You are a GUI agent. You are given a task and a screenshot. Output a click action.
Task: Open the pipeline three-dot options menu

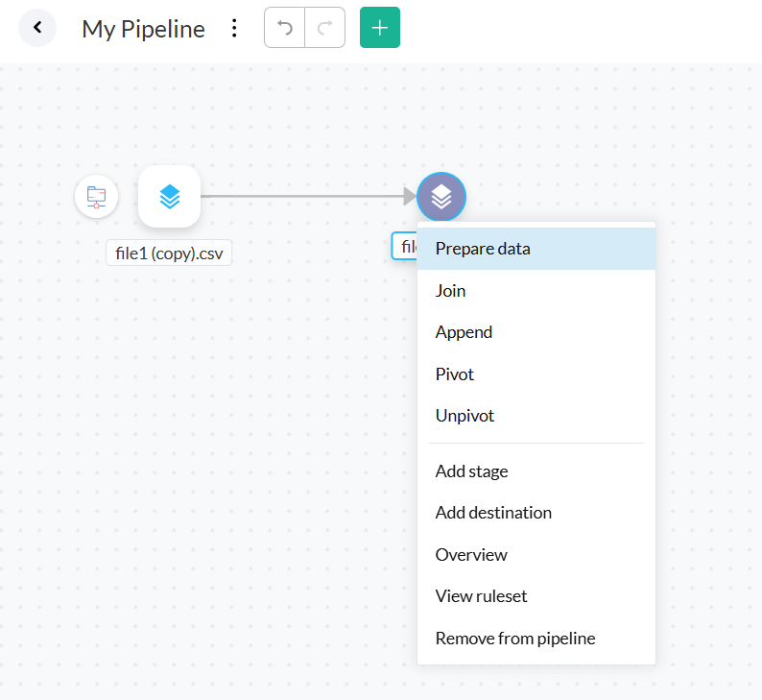coord(234,29)
